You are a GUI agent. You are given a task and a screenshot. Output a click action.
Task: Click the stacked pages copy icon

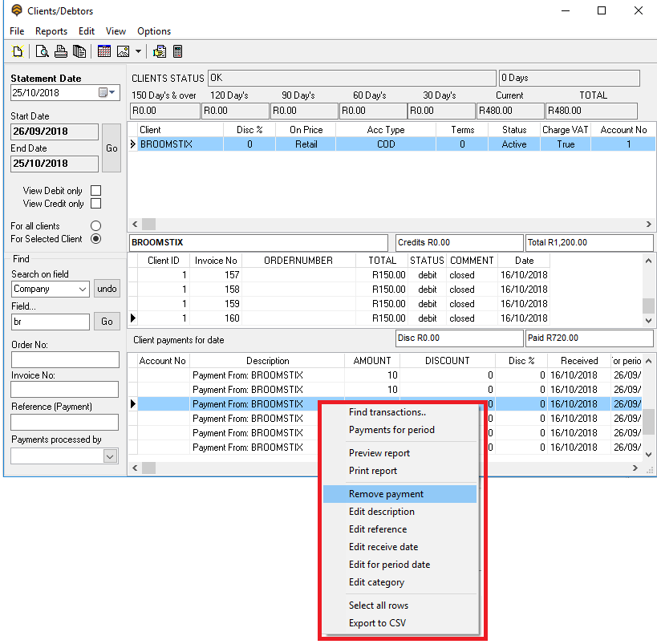(79, 51)
